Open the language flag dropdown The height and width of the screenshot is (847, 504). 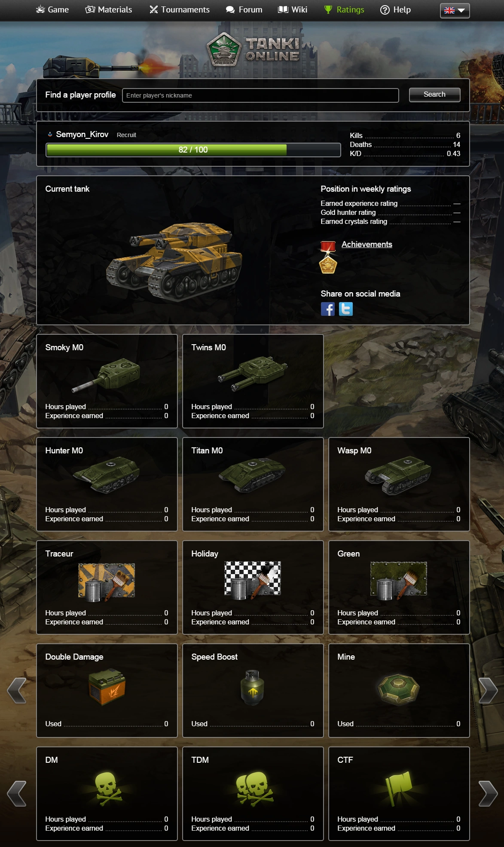coord(455,10)
